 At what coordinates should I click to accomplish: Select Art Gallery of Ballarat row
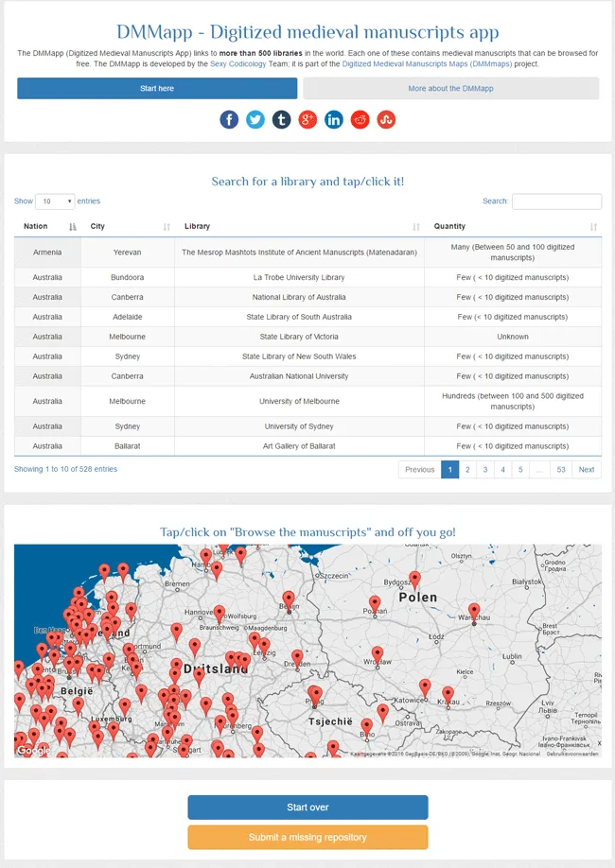(307, 446)
